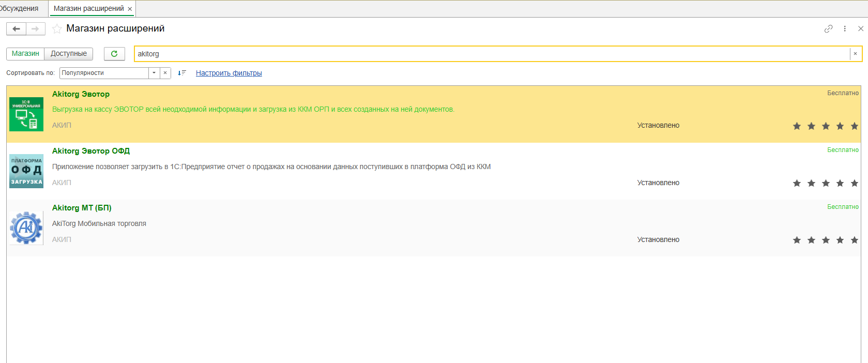868x363 pixels.
Task: Add page to favorites with star icon
Action: (57, 29)
